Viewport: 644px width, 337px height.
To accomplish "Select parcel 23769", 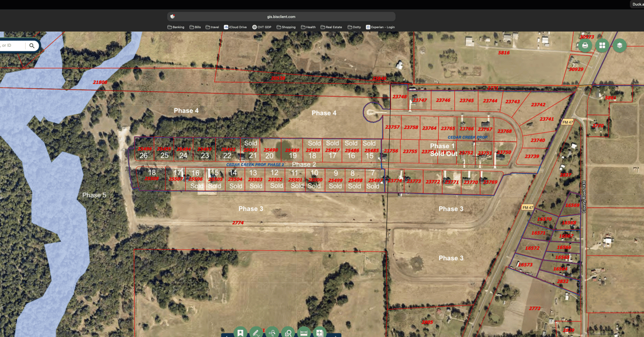I will coord(490,182).
